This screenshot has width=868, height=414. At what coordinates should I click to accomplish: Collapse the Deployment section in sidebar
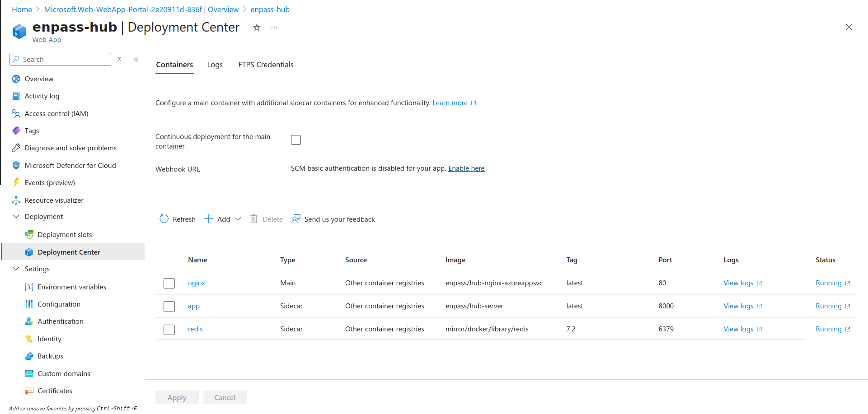(x=16, y=217)
